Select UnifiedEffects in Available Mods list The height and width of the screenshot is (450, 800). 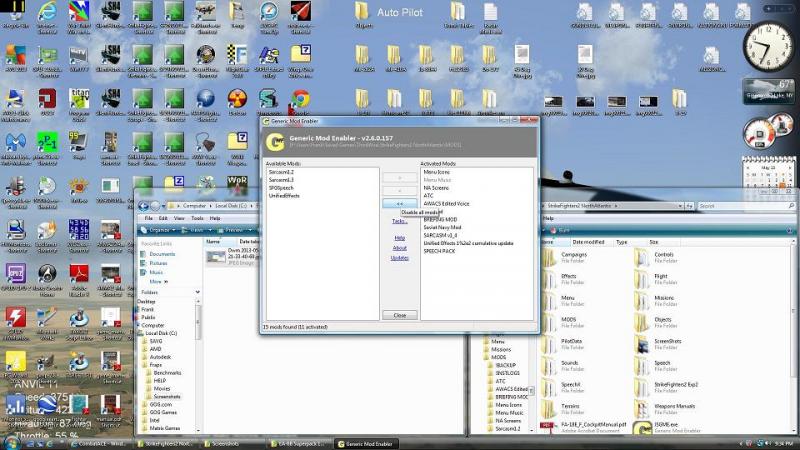click(284, 196)
